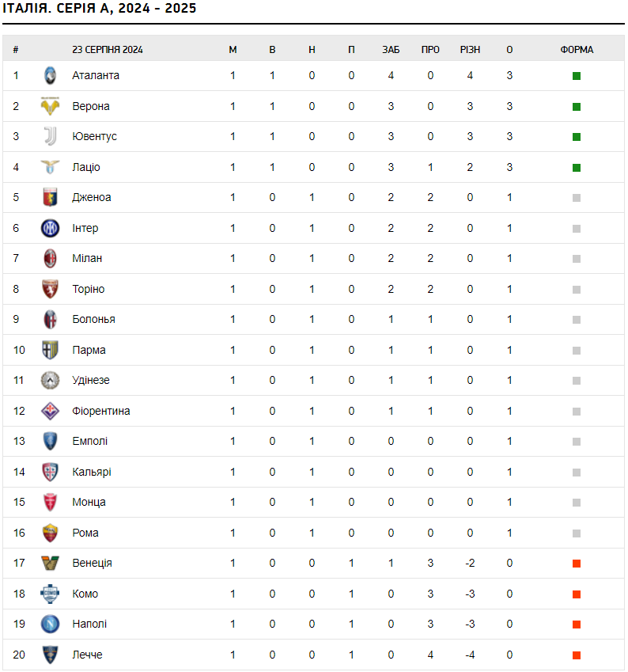
Task: Click the 23 СЕРПНЯ 2024 date header
Action: [x=108, y=50]
